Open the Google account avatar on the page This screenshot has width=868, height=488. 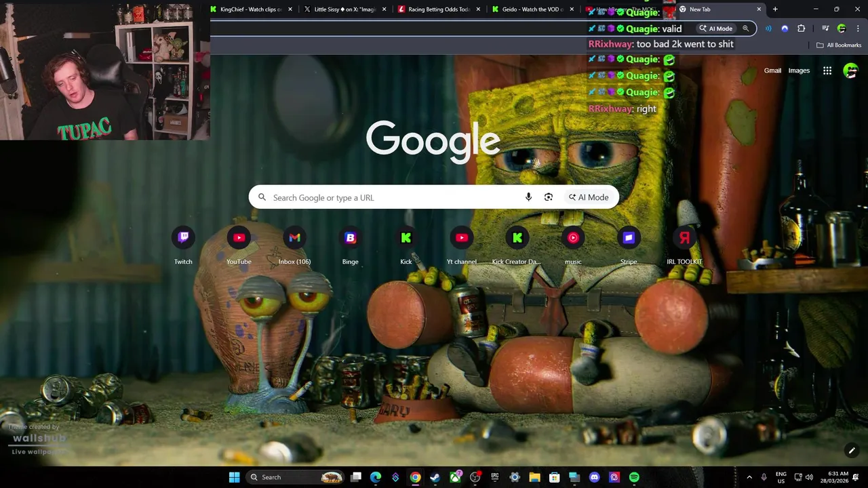pos(850,70)
